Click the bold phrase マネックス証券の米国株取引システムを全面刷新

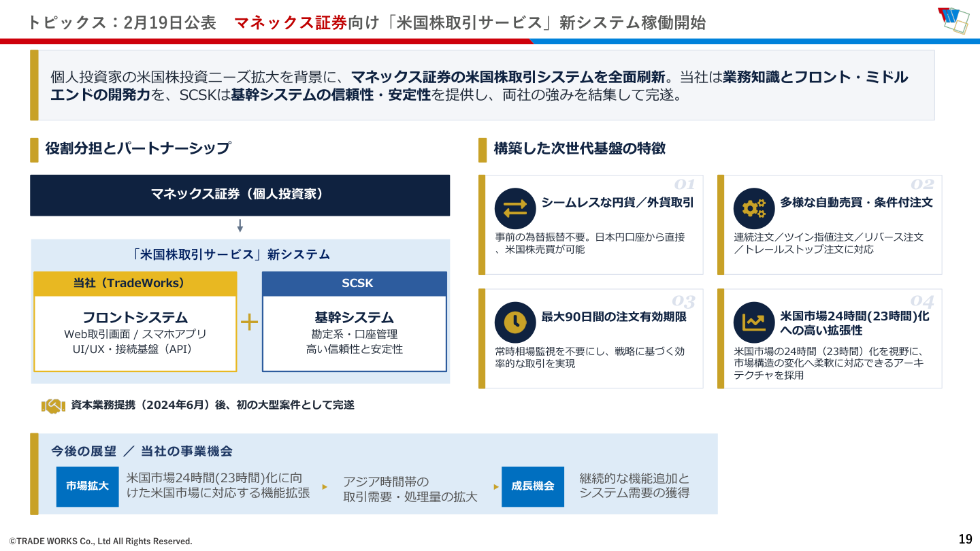point(508,78)
